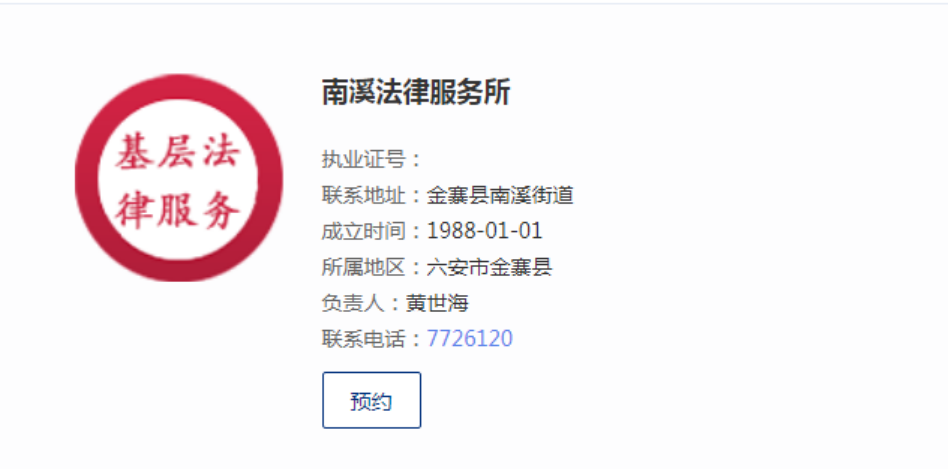Viewport: 948px width, 469px height.
Task: Click the 负责人 label
Action: (x=353, y=303)
